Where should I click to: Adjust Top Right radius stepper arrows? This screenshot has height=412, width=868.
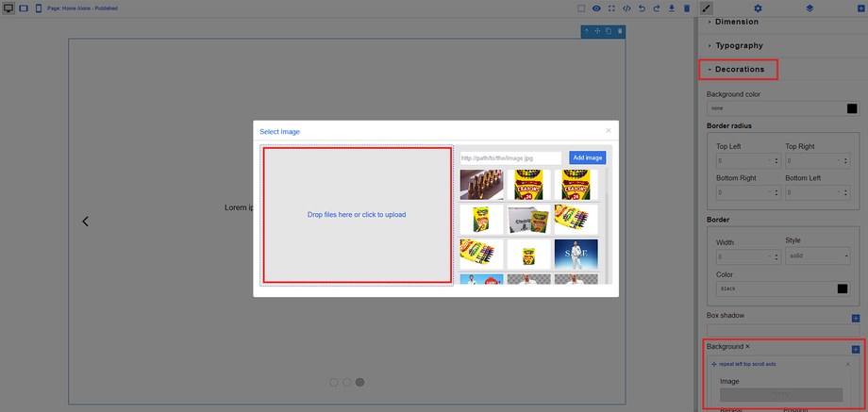coord(845,161)
